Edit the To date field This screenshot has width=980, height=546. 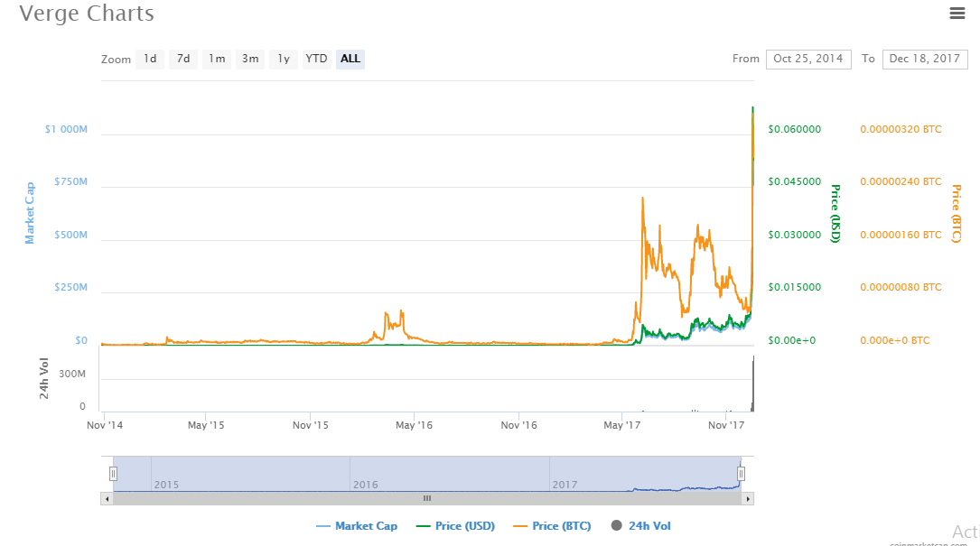pos(925,59)
